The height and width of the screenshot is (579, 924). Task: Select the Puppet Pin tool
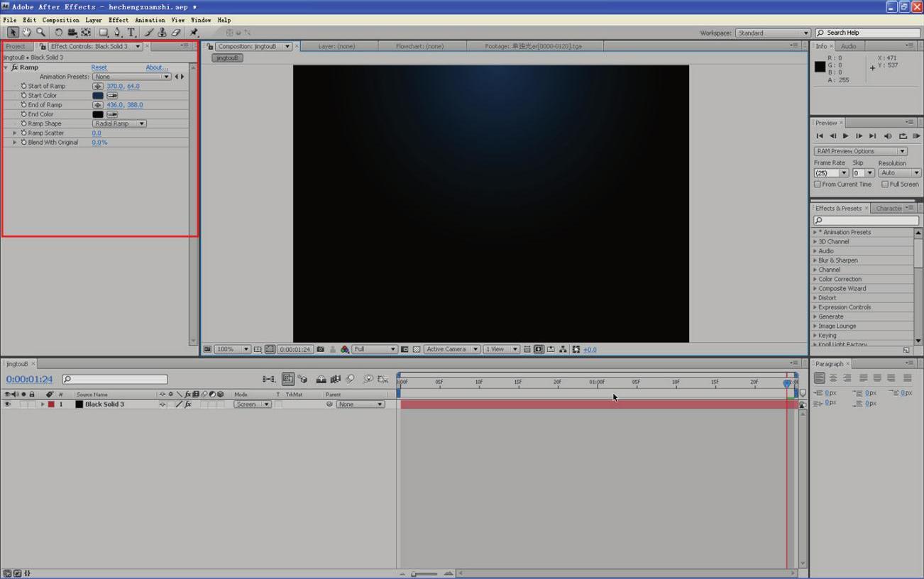pyautogui.click(x=194, y=32)
